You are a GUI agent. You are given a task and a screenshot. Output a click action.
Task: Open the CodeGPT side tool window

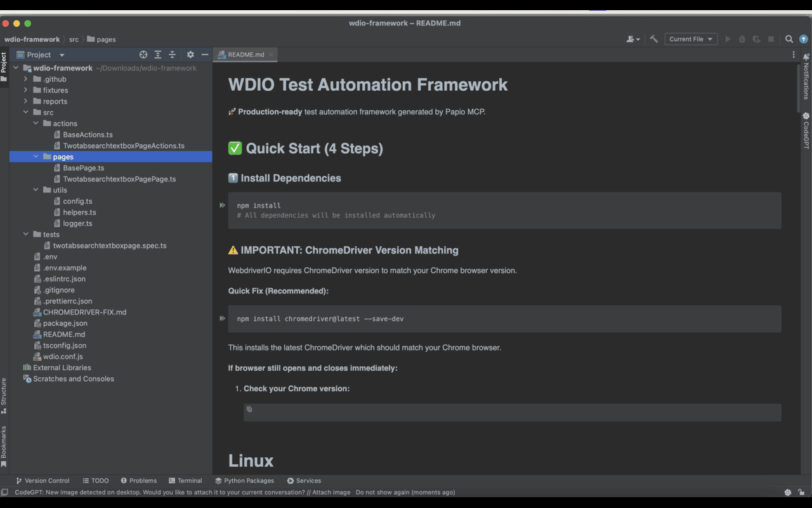point(806,131)
